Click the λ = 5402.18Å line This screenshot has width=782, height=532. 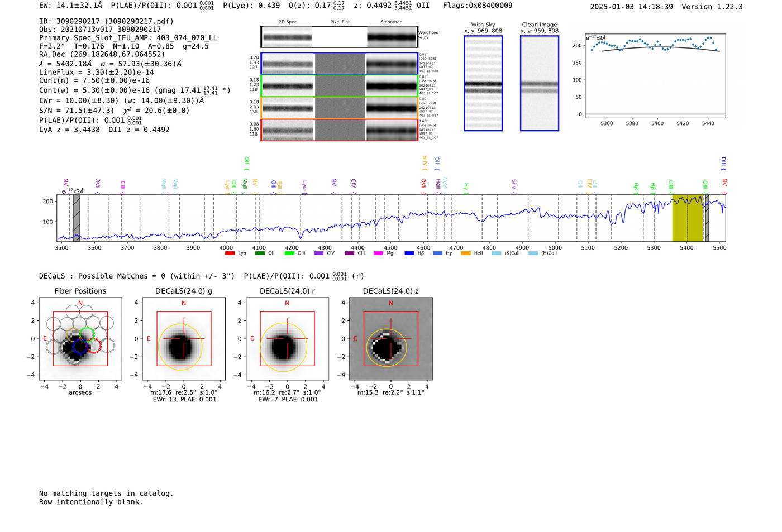pos(111,64)
